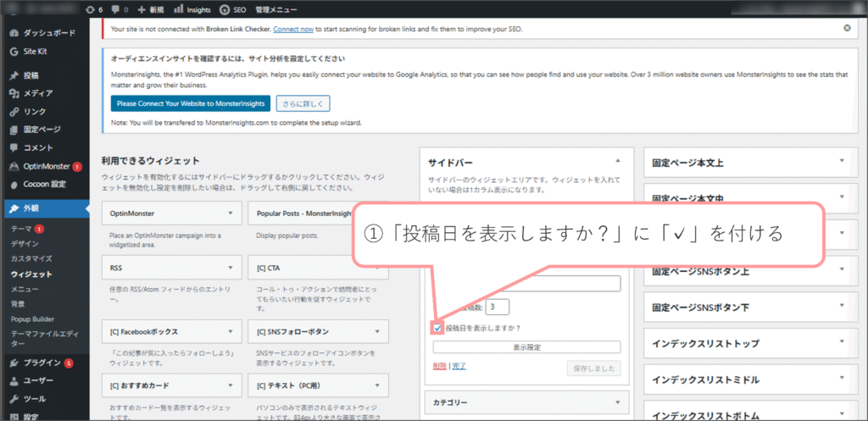868x421 pixels.
Task: Click the Connect now link
Action: [295, 29]
